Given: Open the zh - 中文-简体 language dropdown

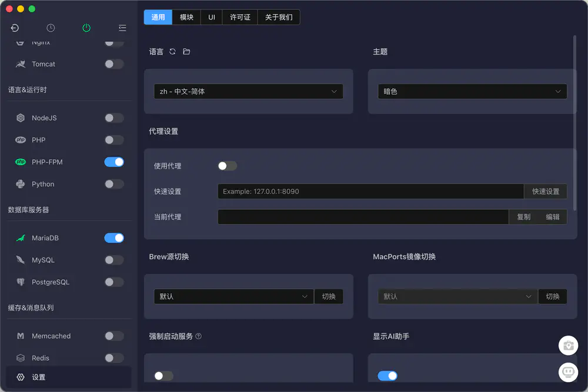Looking at the screenshot, I should coord(248,92).
